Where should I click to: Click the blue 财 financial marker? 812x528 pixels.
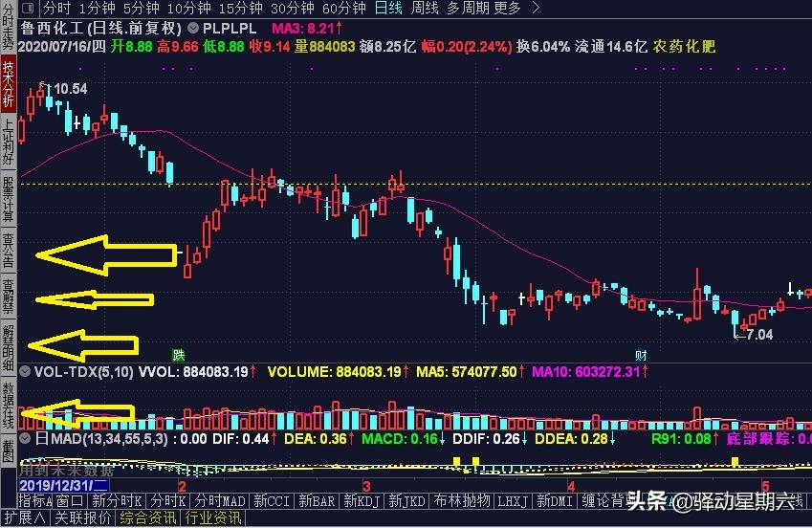tap(641, 355)
